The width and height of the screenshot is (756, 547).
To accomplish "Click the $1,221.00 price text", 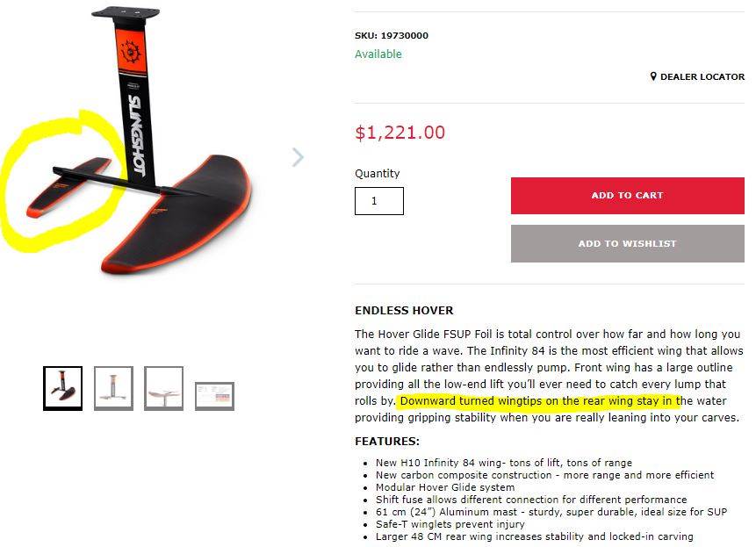I will [400, 132].
